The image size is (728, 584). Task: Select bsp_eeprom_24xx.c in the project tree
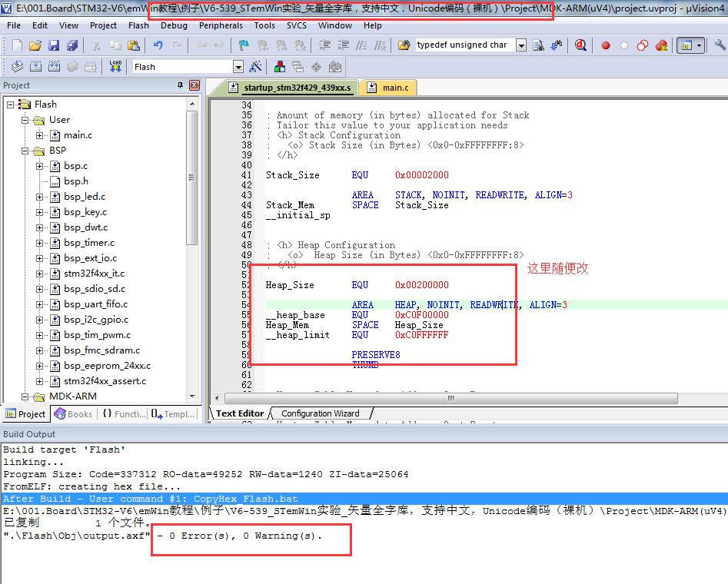[x=108, y=366]
